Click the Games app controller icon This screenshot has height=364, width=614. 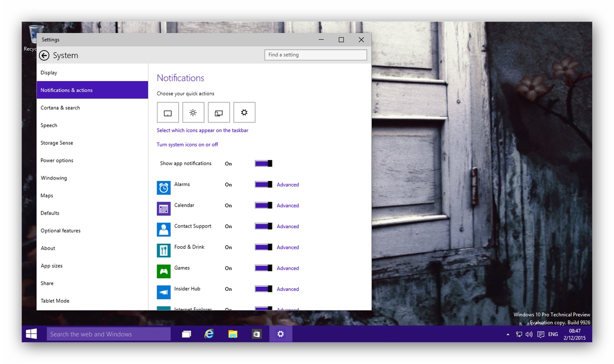(164, 271)
